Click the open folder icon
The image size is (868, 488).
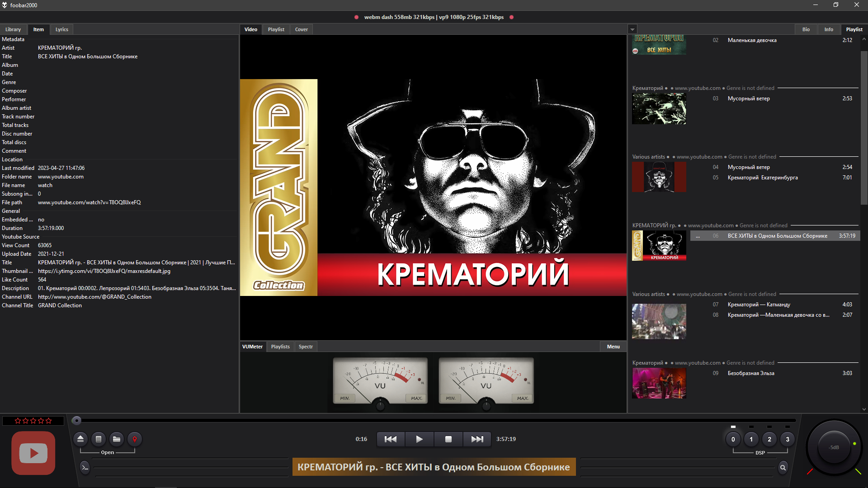click(117, 439)
